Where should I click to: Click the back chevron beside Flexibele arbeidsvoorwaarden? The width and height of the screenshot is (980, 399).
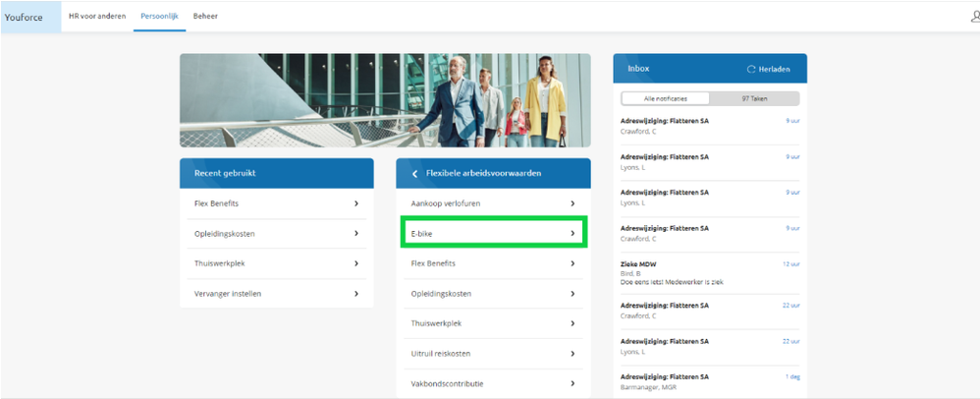(414, 174)
